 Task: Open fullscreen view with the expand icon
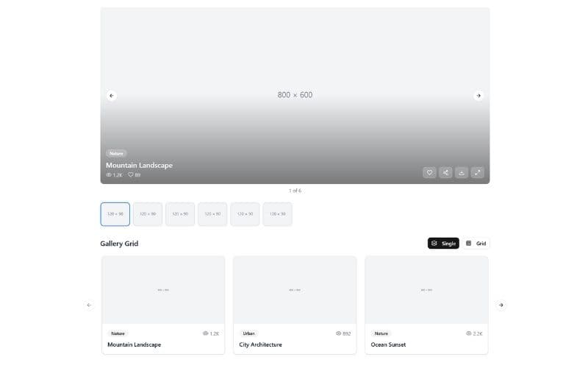pos(478,172)
